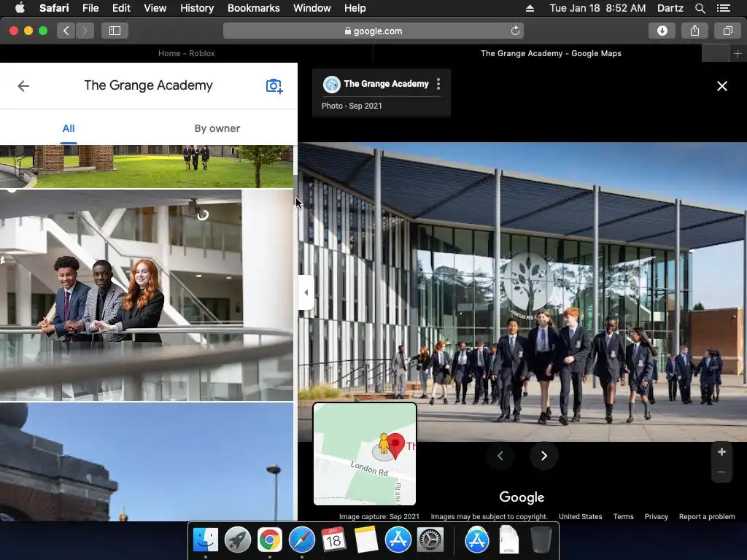747x560 pixels.
Task: Reload the page with the refresh icon
Action: click(515, 31)
